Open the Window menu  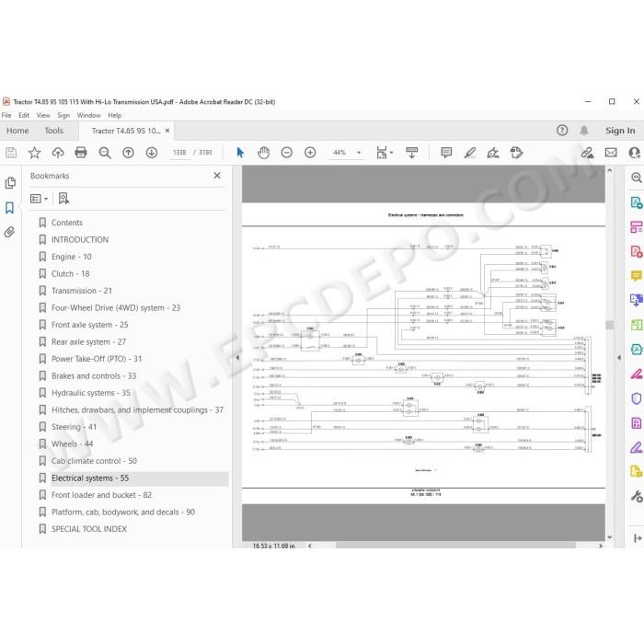88,115
